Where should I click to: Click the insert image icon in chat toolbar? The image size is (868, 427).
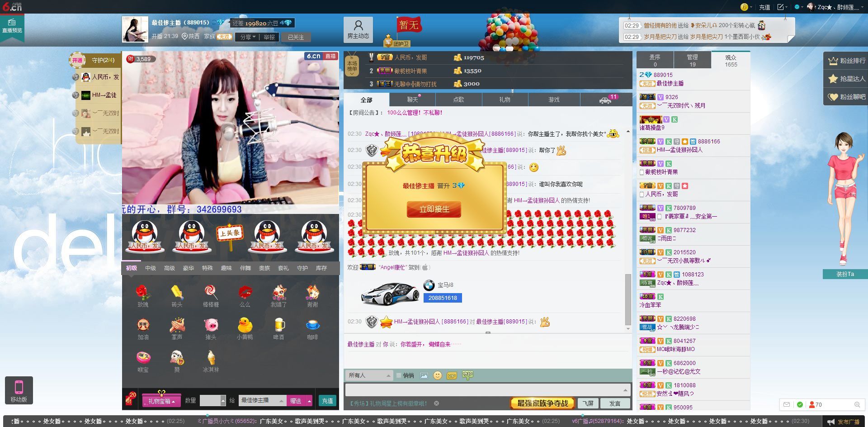point(424,375)
